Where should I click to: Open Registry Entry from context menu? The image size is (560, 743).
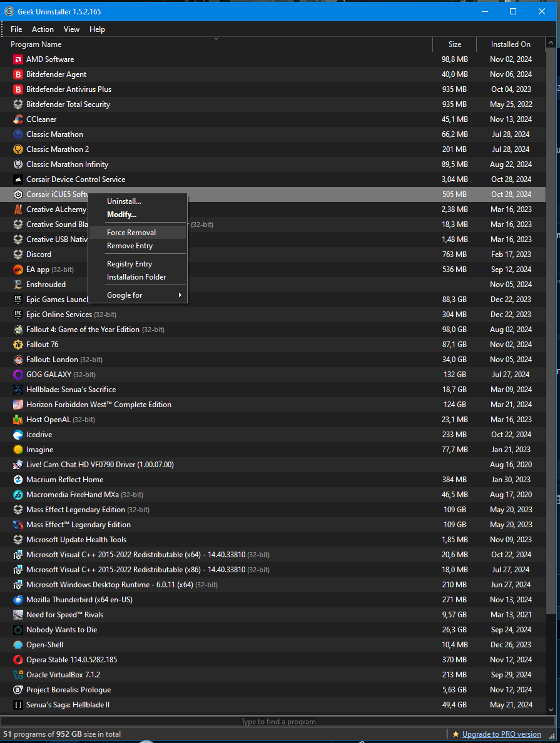[x=138, y=264]
